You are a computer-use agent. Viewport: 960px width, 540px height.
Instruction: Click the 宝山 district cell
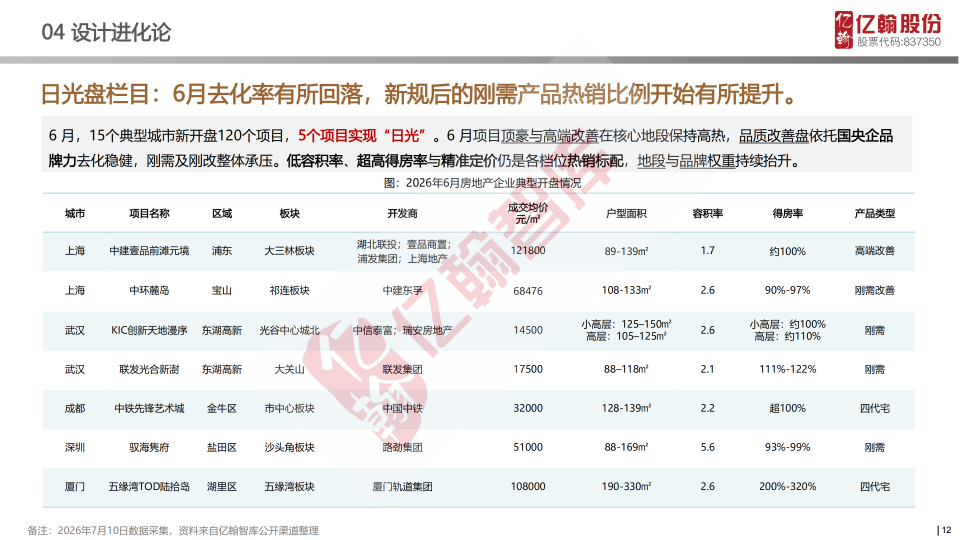coord(222,290)
